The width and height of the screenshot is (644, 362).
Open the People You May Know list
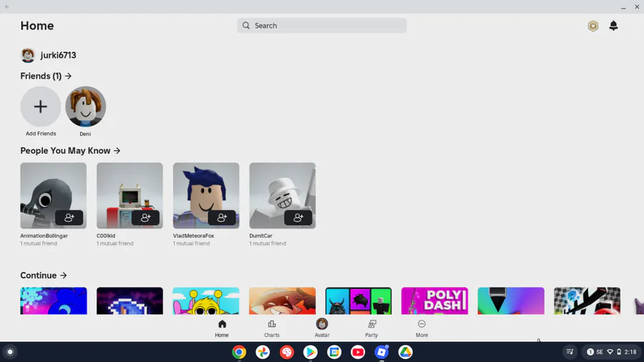tap(70, 151)
